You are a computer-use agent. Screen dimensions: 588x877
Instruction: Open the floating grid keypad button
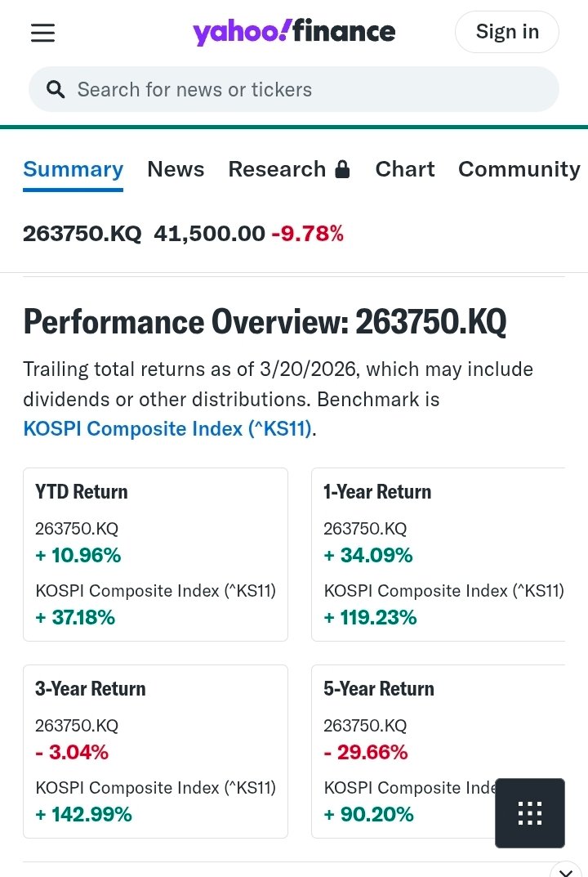coord(530,812)
